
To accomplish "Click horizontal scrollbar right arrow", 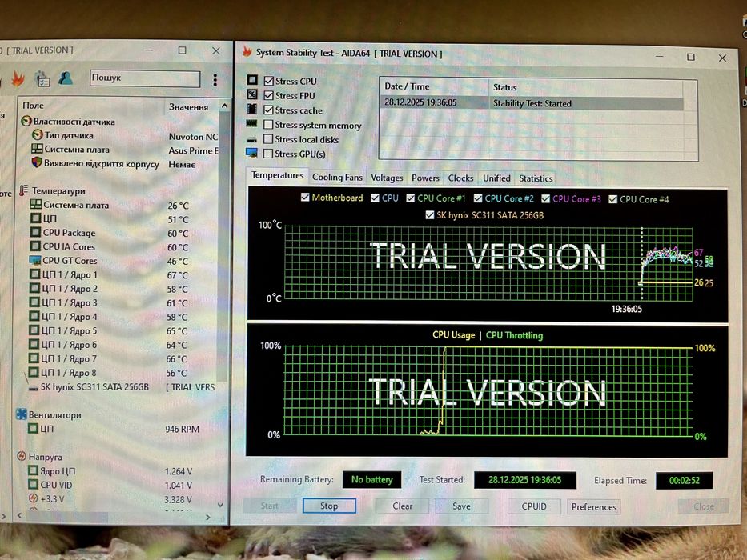I will [x=207, y=517].
